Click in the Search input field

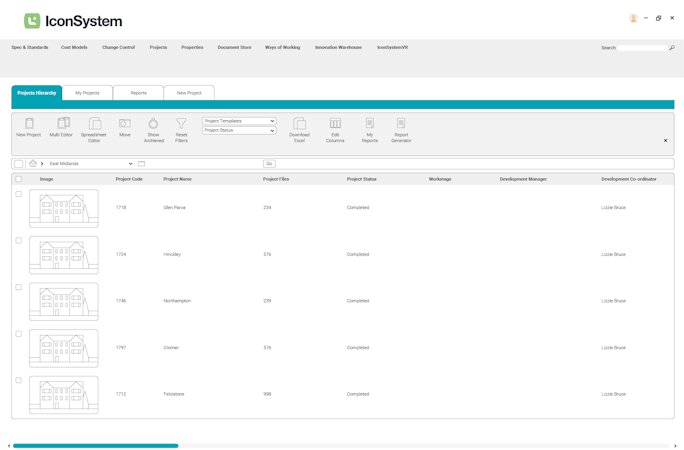(x=643, y=48)
